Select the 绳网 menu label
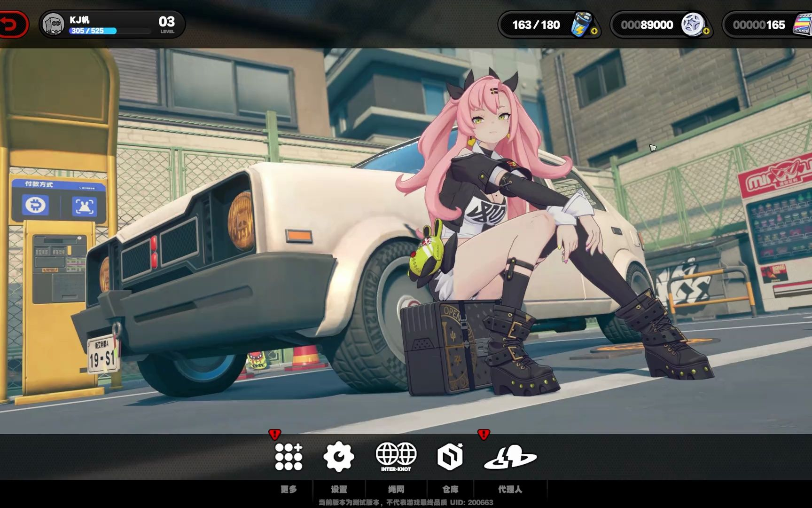 tap(398, 489)
